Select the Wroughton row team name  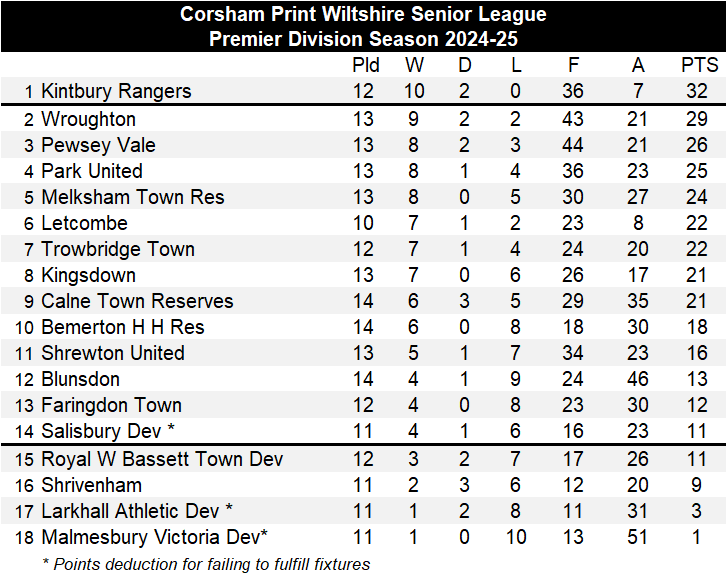pos(88,119)
